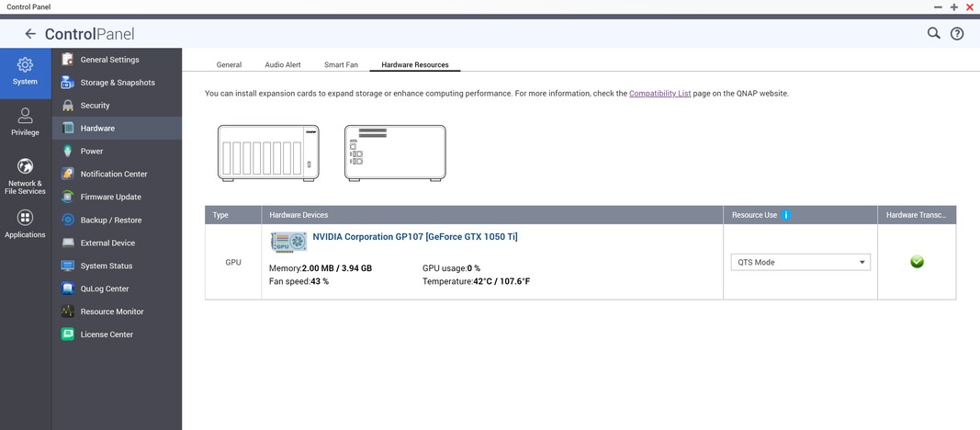This screenshot has width=980, height=430.
Task: Click the Storage & Snapshots icon
Action: coord(68,83)
